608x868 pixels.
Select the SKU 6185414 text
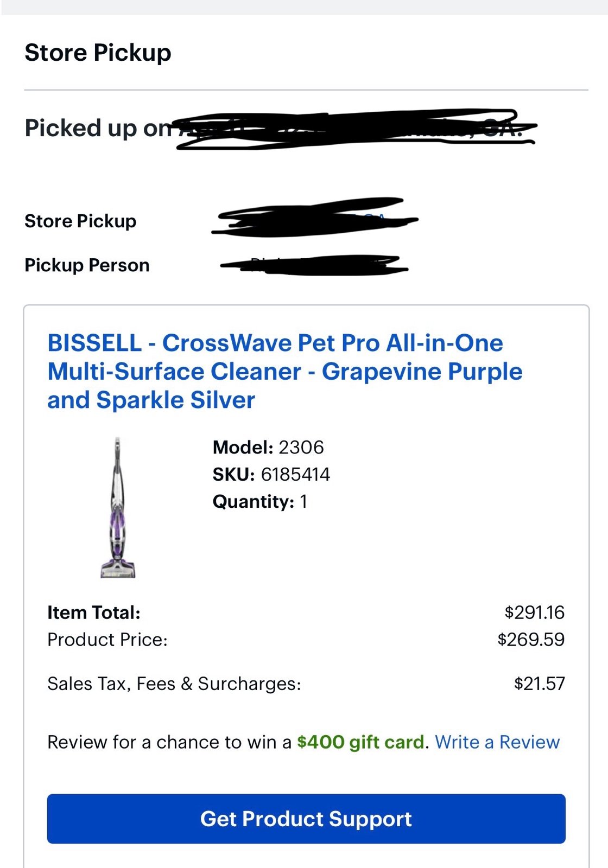(271, 474)
